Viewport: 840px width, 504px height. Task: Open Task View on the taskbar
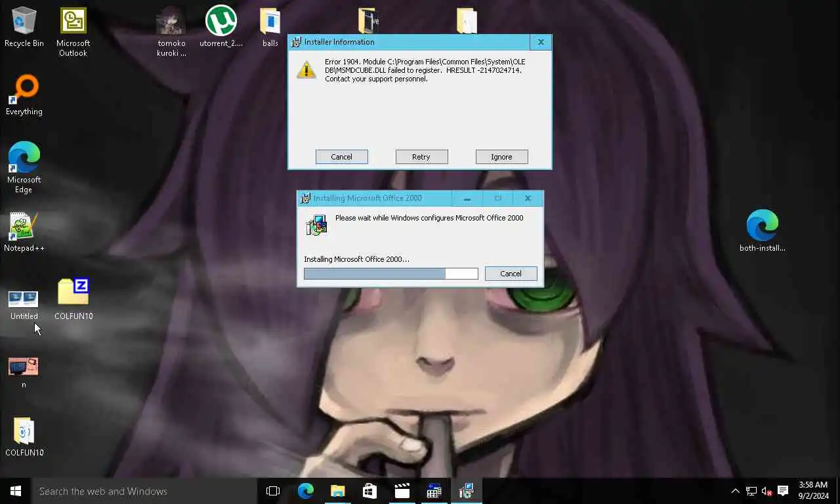273,491
